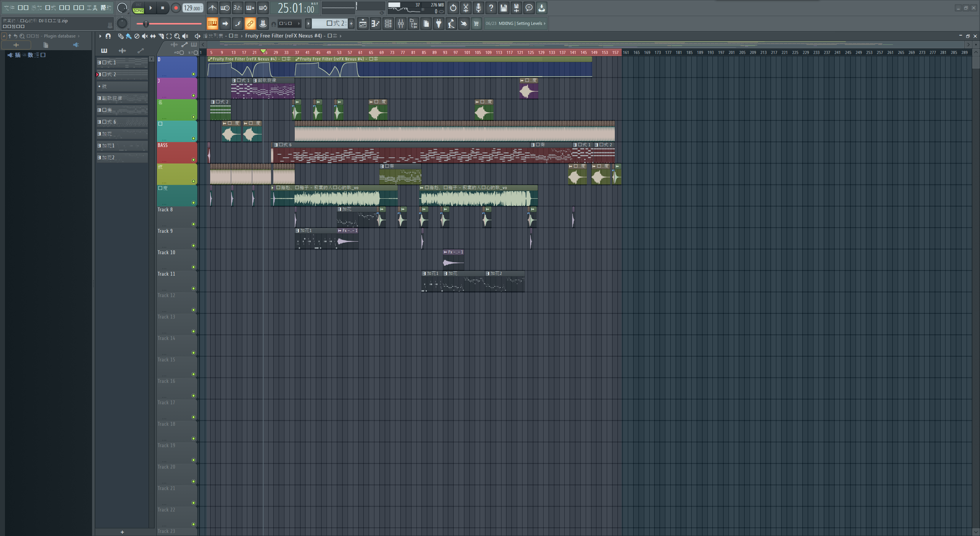Open the piano roll view icon

(x=376, y=24)
